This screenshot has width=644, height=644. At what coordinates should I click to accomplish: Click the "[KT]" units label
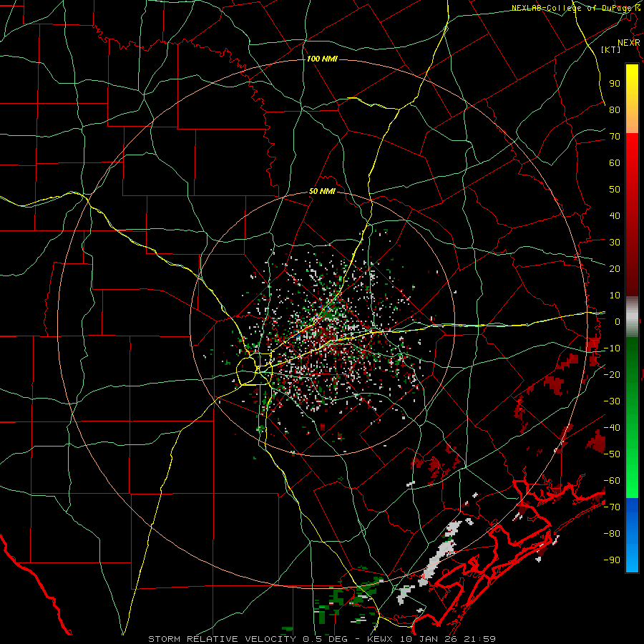tap(611, 49)
